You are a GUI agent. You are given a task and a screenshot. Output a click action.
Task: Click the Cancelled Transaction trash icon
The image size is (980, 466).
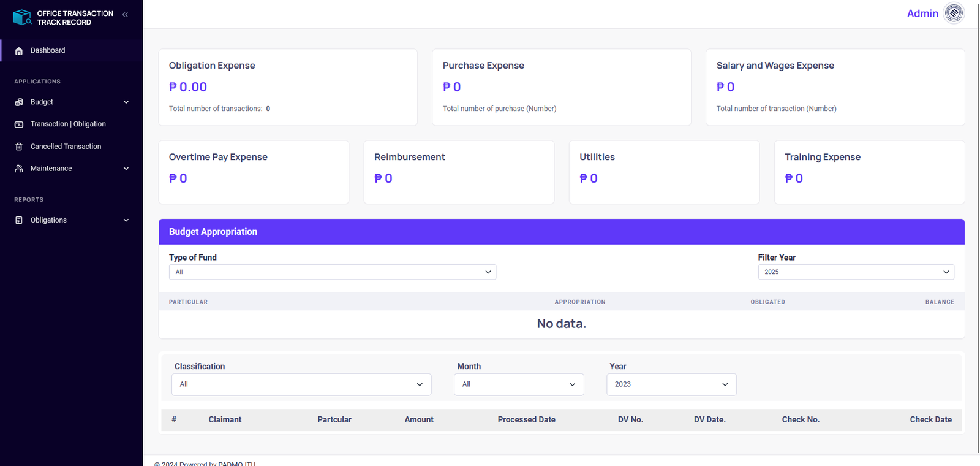click(x=19, y=147)
